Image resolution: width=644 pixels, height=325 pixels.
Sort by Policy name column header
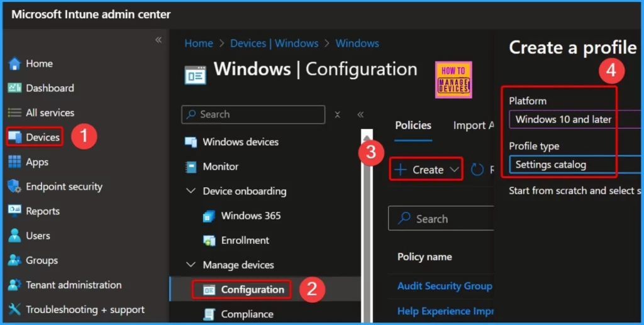(425, 257)
